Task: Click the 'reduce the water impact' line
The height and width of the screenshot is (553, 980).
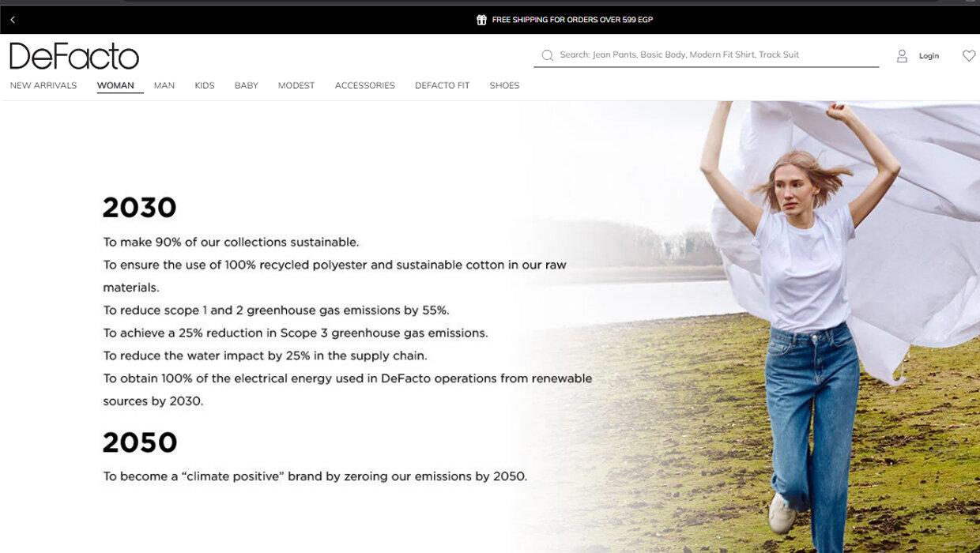Action: click(x=265, y=355)
